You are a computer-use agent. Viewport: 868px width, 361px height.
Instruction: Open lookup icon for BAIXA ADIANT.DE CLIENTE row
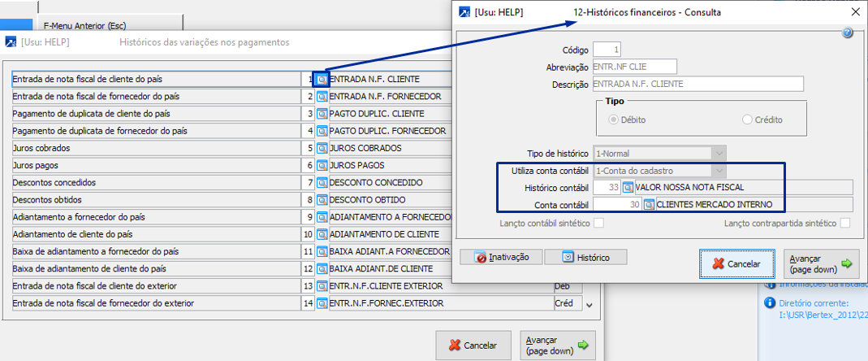pyautogui.click(x=322, y=269)
